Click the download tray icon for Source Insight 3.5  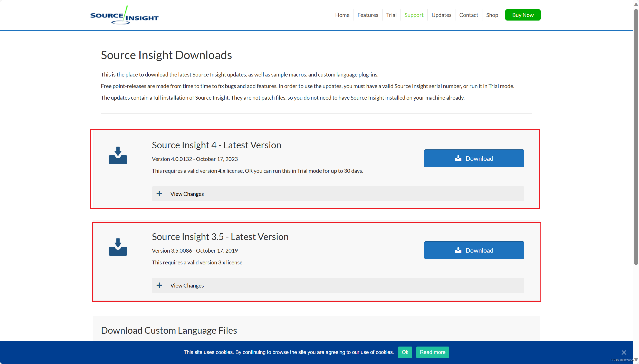tap(118, 247)
